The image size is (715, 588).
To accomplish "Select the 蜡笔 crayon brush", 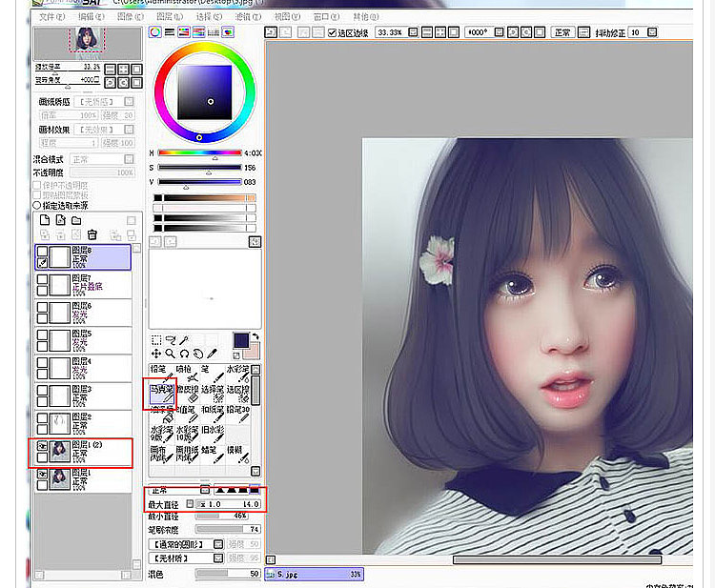I will pyautogui.click(x=213, y=455).
